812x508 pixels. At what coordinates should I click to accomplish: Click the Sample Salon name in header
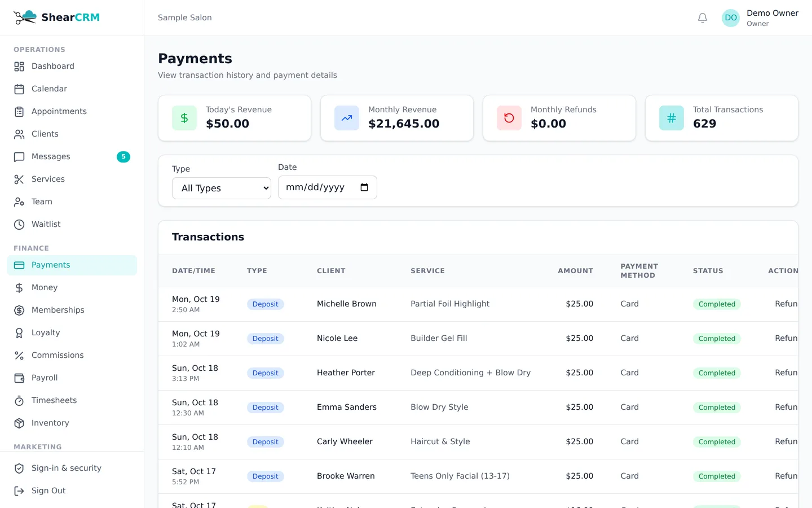185,17
